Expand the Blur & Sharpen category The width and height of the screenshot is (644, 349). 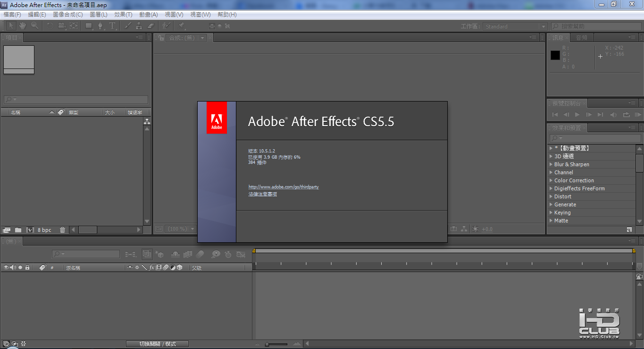(x=551, y=164)
